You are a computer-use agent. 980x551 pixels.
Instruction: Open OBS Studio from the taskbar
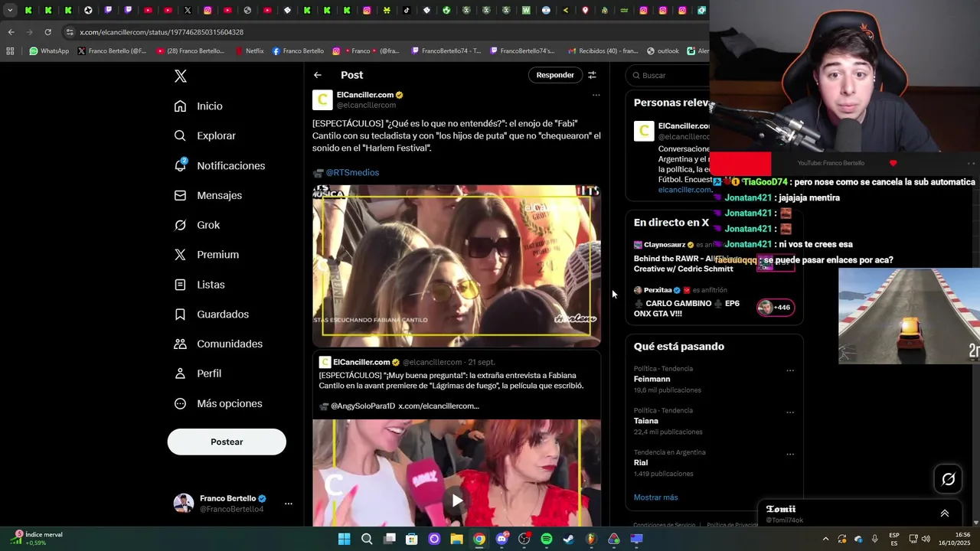[524, 539]
